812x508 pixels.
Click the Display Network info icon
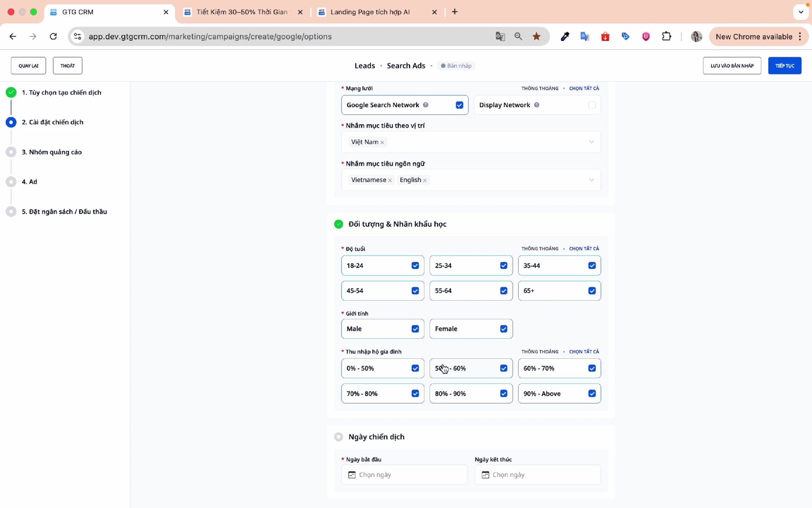tap(536, 105)
